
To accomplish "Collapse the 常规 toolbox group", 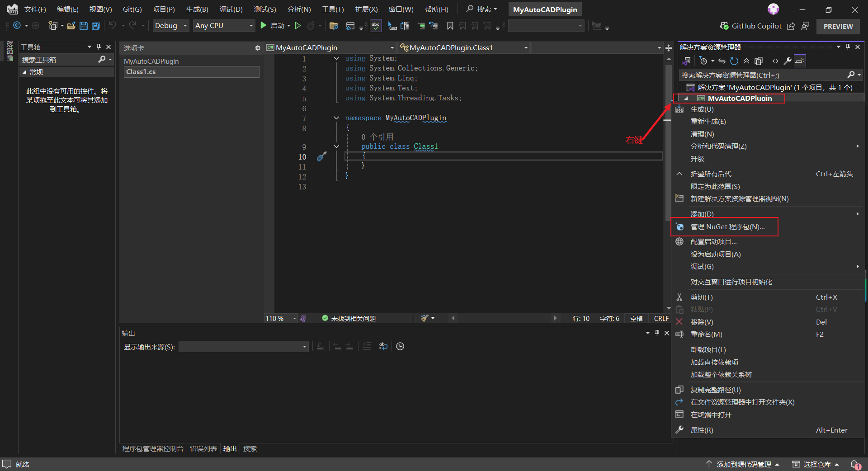I will pyautogui.click(x=24, y=72).
